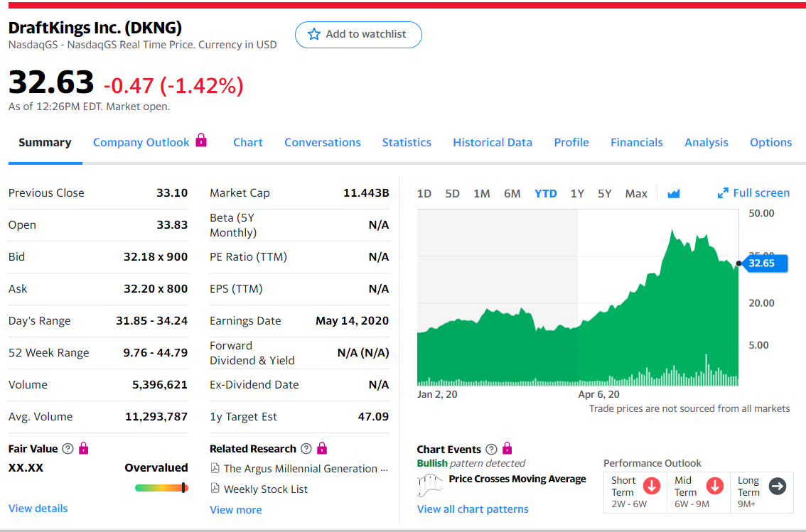The image size is (806, 532).
Task: Open View details under Fair Value
Action: pos(38,509)
